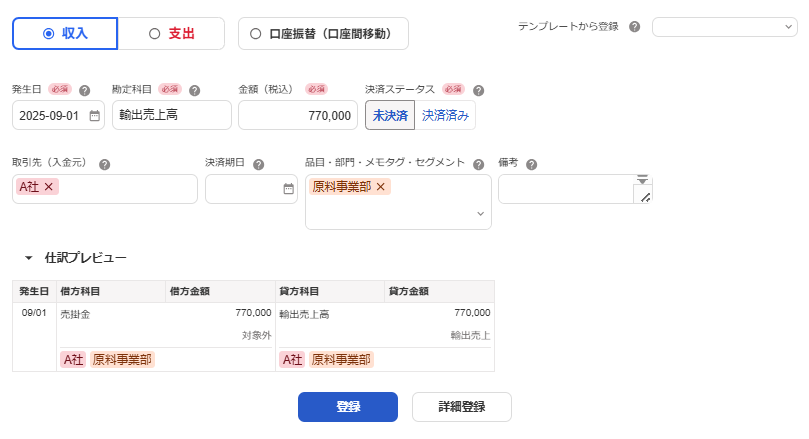Screen dimensions: 809x439
Task: Click the 備考 field expand icon
Action: [642, 179]
